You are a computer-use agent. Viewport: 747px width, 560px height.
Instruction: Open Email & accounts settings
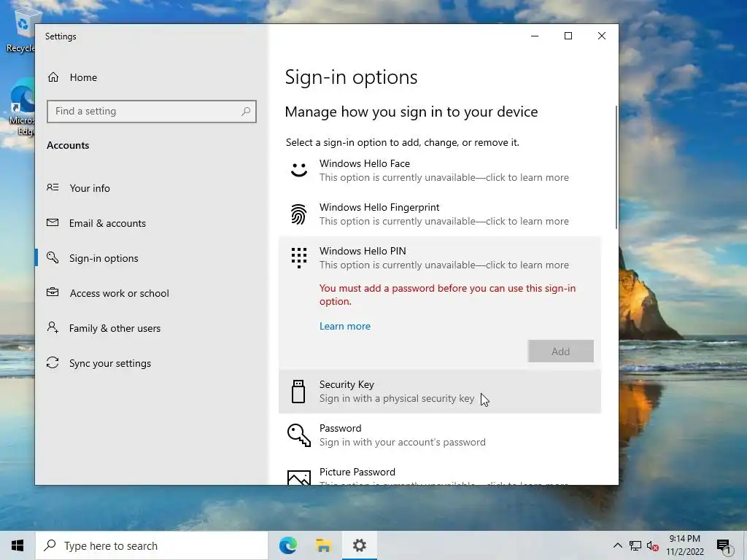point(152,223)
